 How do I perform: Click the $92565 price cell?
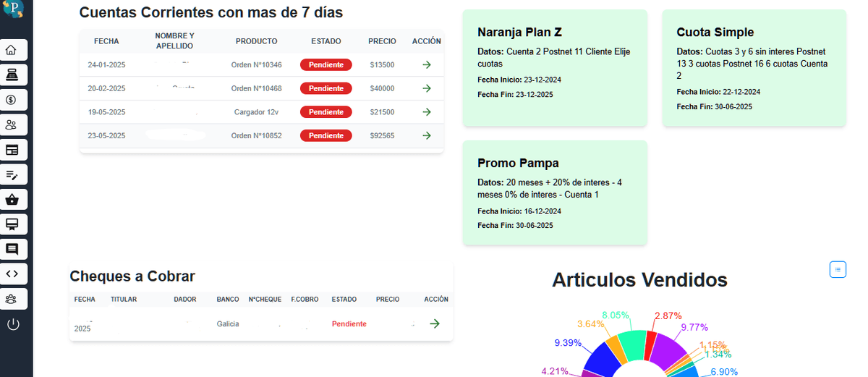click(x=382, y=135)
